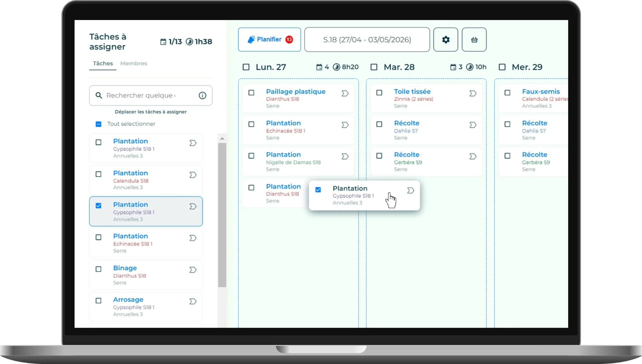Screen dimensions: 642x364
Task: Click the clock icon showing 1h38 total duration
Action: (x=190, y=41)
